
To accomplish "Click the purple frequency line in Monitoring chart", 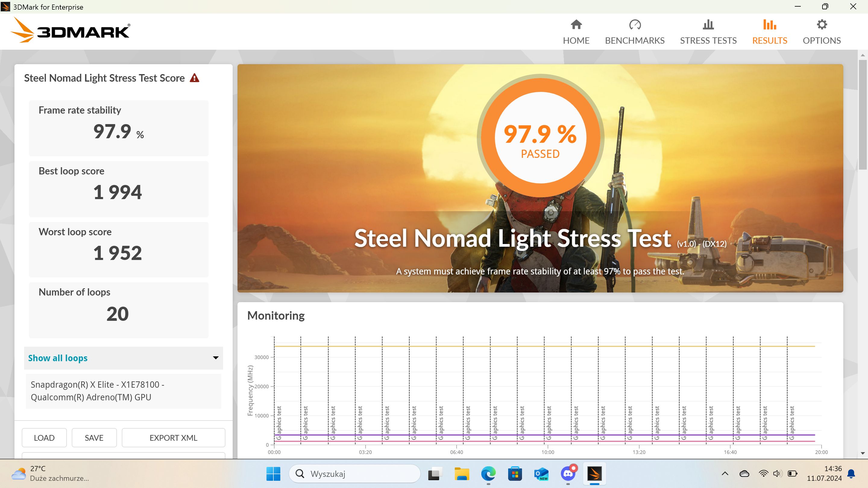I will pyautogui.click(x=545, y=435).
